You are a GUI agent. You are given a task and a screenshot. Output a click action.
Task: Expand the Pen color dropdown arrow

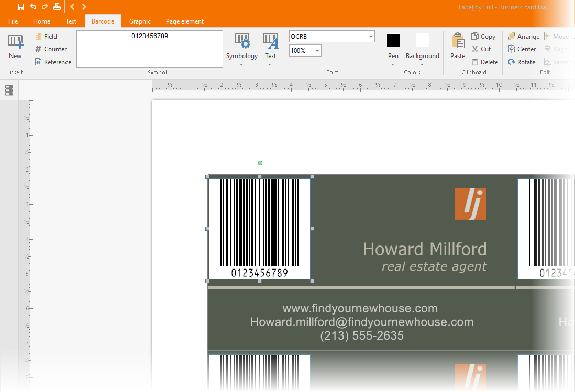[x=392, y=65]
